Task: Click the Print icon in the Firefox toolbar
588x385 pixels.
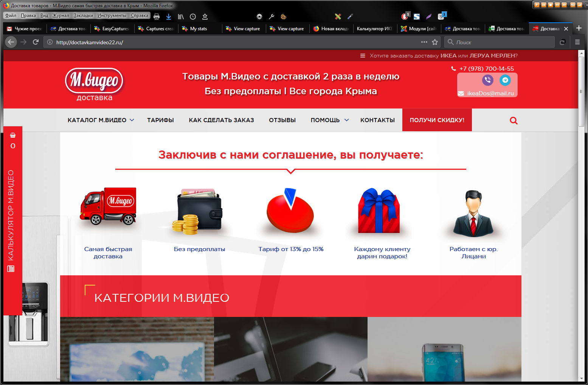Action: click(x=157, y=17)
